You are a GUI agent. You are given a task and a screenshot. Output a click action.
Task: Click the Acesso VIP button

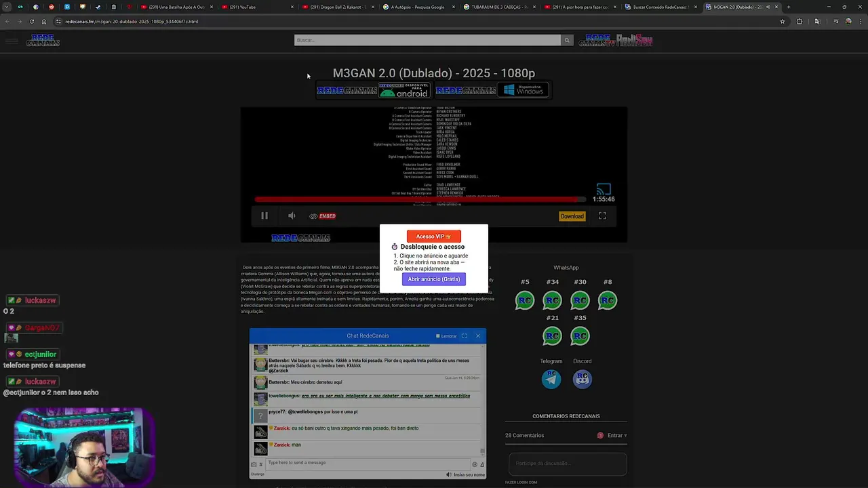pos(434,237)
